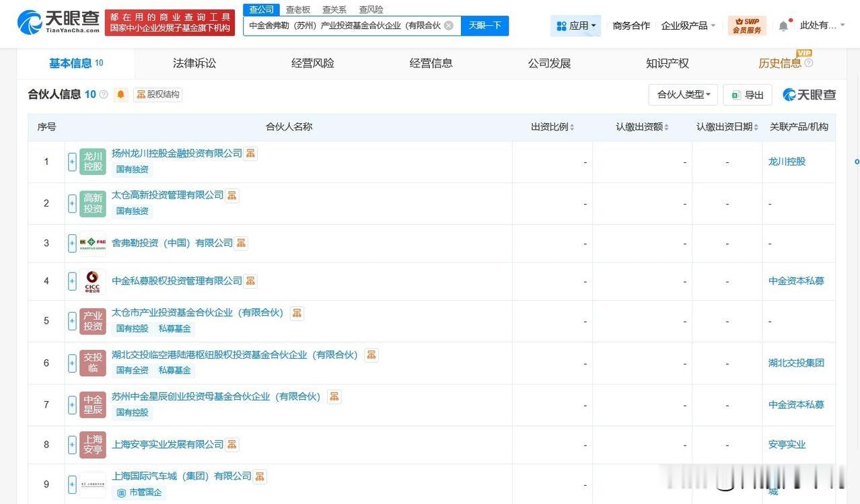Open equity structure icon for 太仓市产业投资基金合伙企业

[297, 313]
